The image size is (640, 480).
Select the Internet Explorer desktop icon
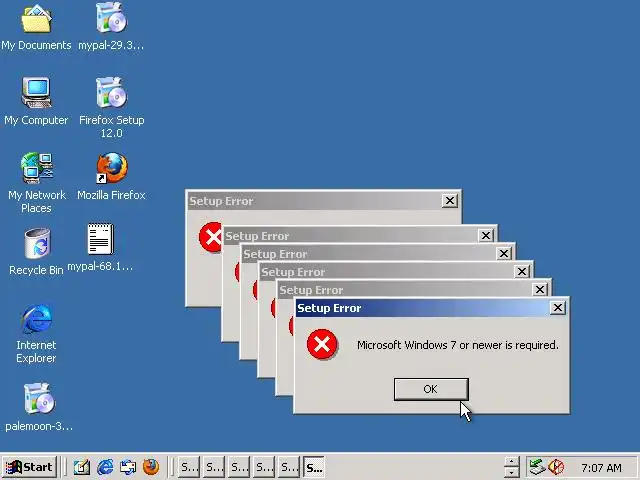[x=37, y=318]
